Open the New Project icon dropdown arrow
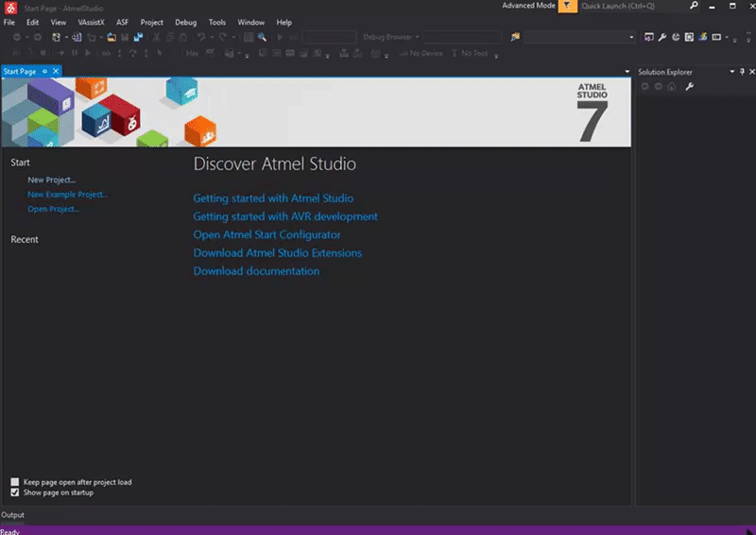 66,37
